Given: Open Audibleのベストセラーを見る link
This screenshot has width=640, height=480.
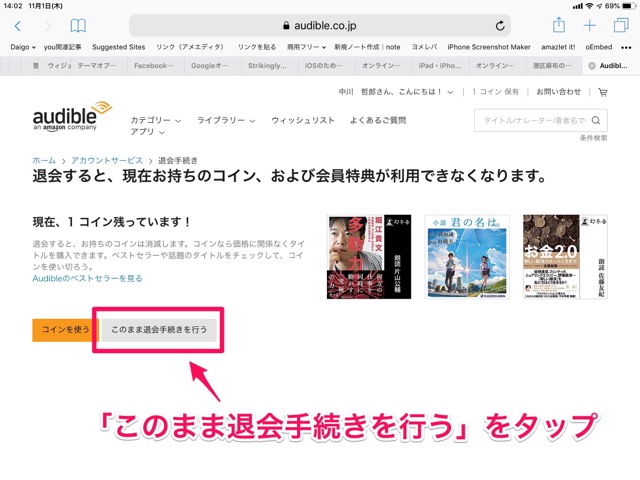Looking at the screenshot, I should pyautogui.click(x=87, y=278).
